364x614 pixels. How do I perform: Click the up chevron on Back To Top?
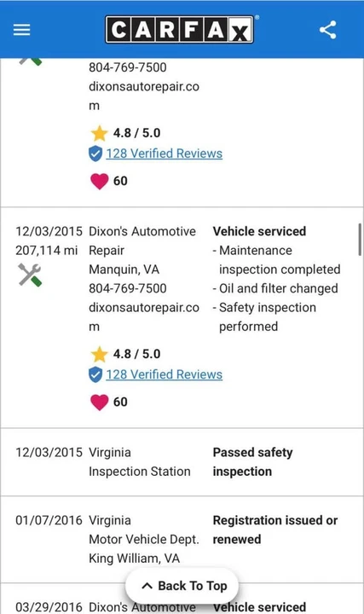tap(147, 586)
